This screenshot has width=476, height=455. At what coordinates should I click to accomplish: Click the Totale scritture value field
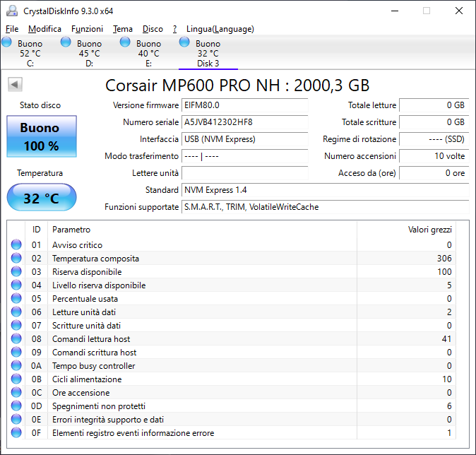tap(434, 122)
